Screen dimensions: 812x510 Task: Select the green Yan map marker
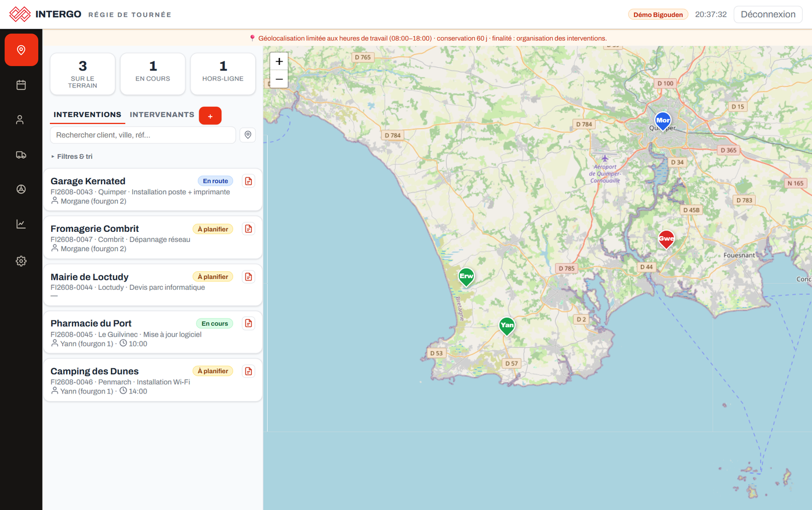pyautogui.click(x=507, y=326)
